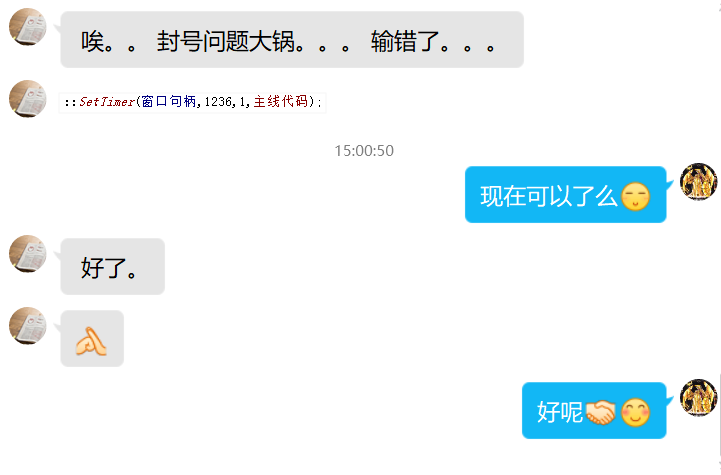This screenshot has height=475, width=721.
Task: Click the 输错了 text in the top message
Action: (405, 41)
